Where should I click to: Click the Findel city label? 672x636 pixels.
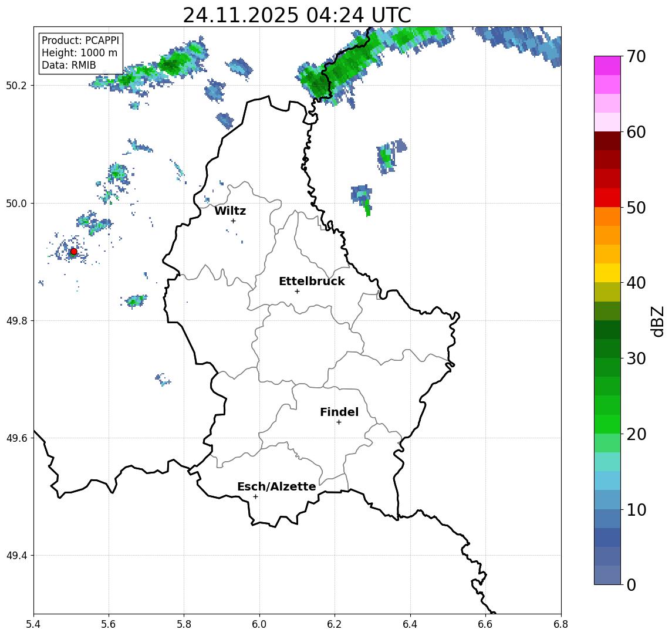click(x=339, y=412)
